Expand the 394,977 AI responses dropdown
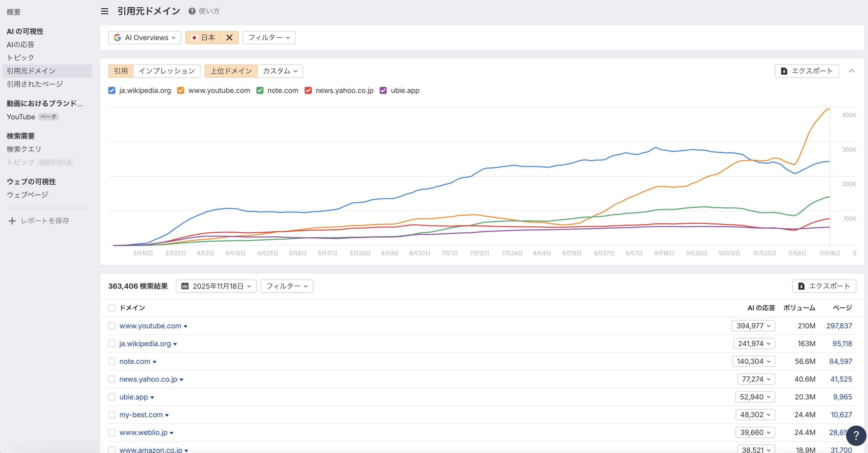This screenshot has height=453, width=868. tap(753, 326)
